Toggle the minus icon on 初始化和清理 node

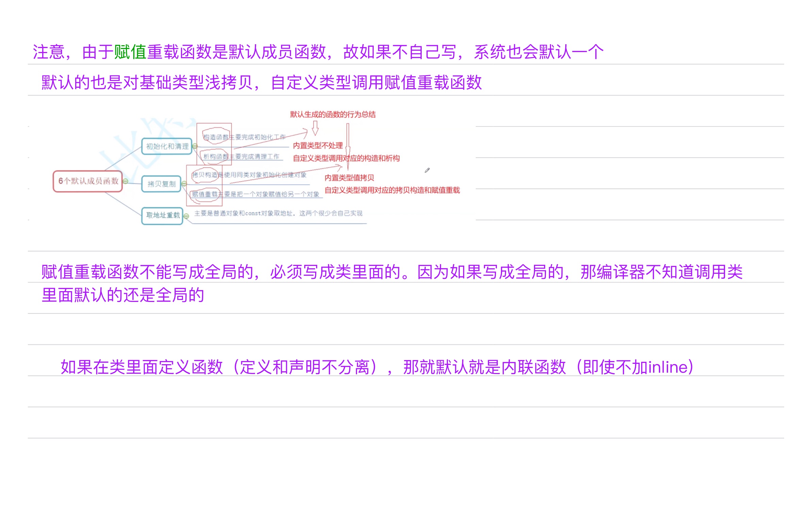194,147
